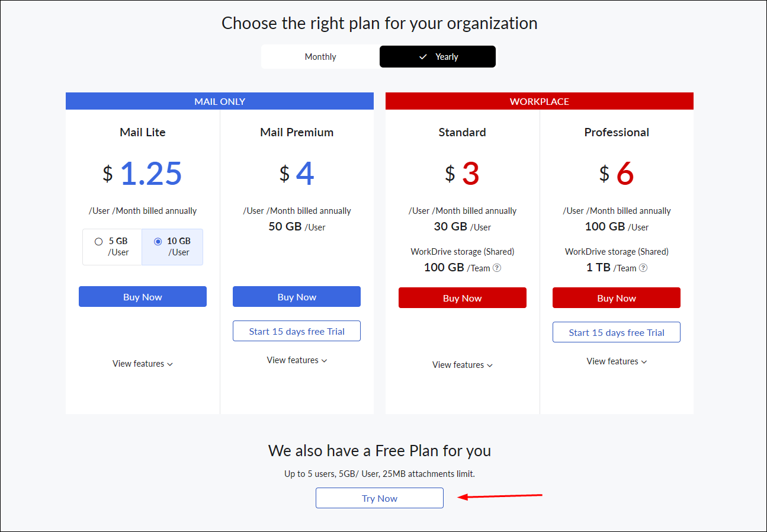767x532 pixels.
Task: Open help icon beside 100 GB /Team
Action: 497,268
